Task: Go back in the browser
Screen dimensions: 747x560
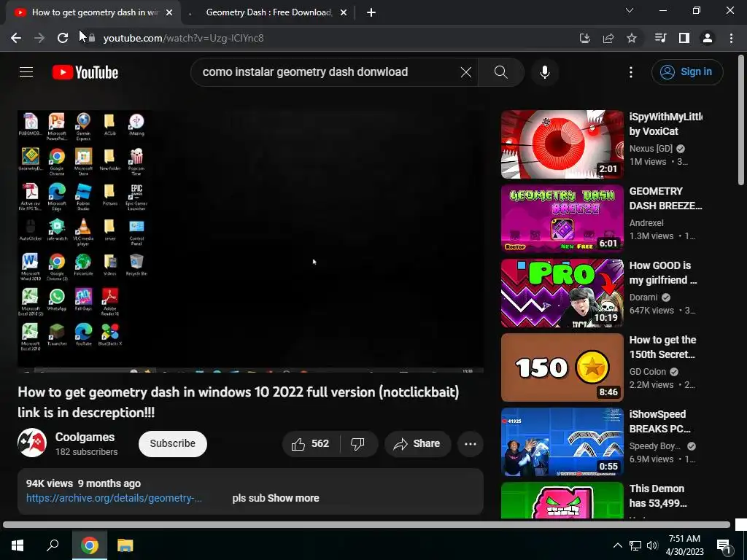Action: point(16,38)
